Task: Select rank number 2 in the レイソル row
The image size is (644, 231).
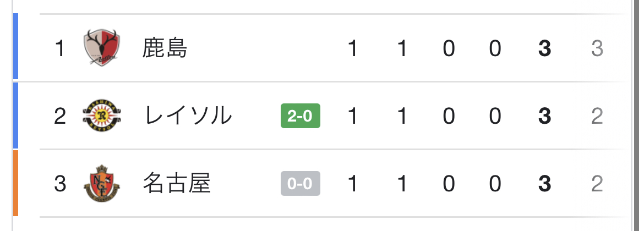Action: coord(60,116)
